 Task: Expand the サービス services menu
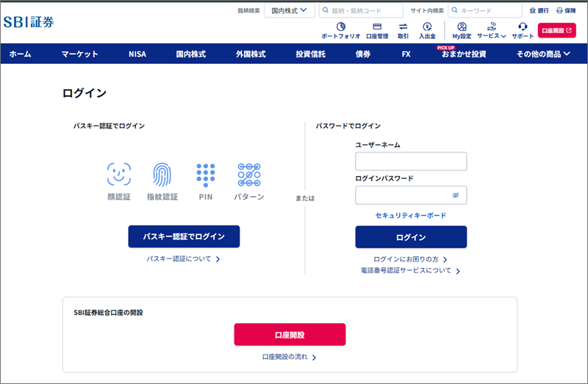click(492, 30)
